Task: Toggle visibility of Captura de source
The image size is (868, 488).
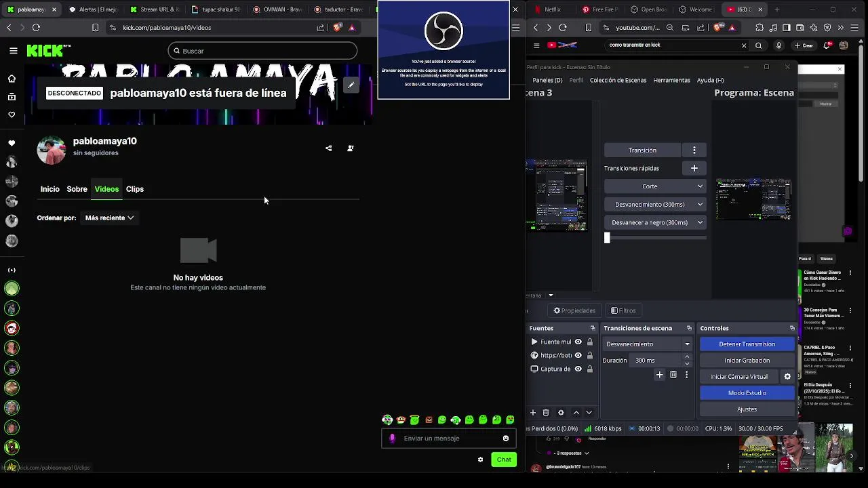Action: (x=578, y=369)
